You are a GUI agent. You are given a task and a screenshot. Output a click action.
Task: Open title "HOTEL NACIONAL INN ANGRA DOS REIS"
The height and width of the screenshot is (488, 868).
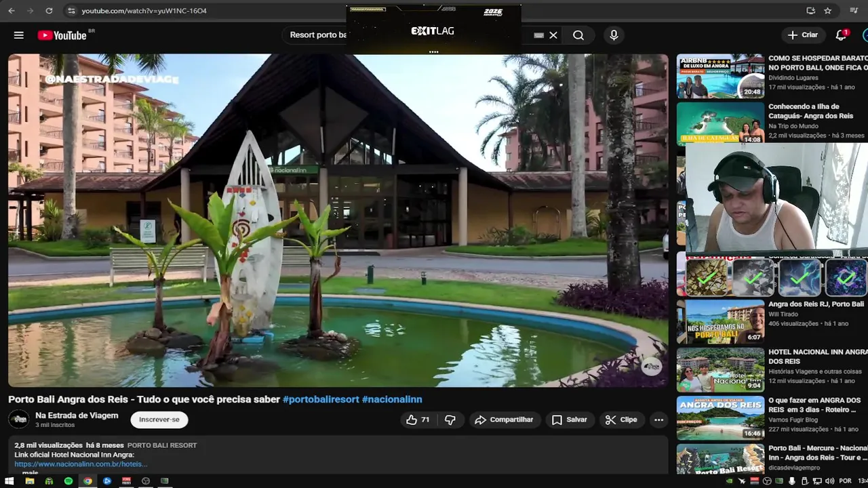pos(818,357)
